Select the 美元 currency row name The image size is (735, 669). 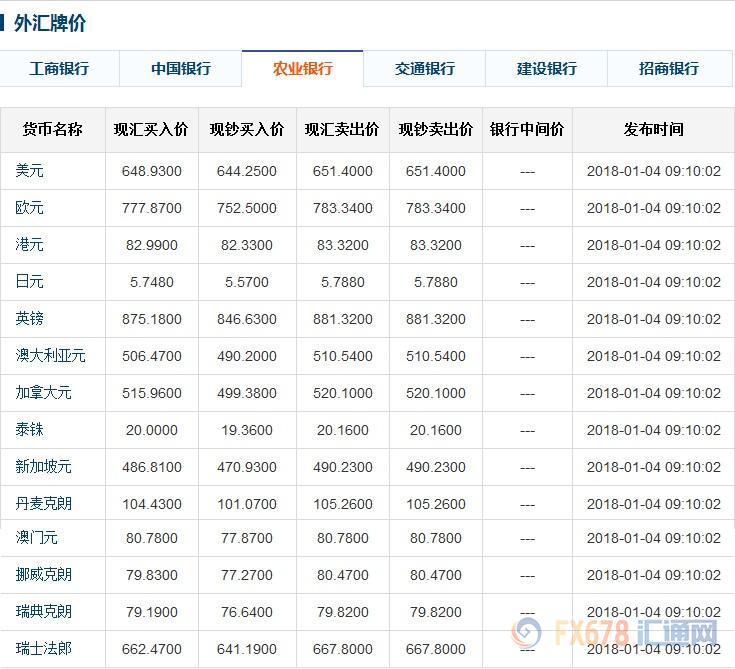tap(29, 171)
